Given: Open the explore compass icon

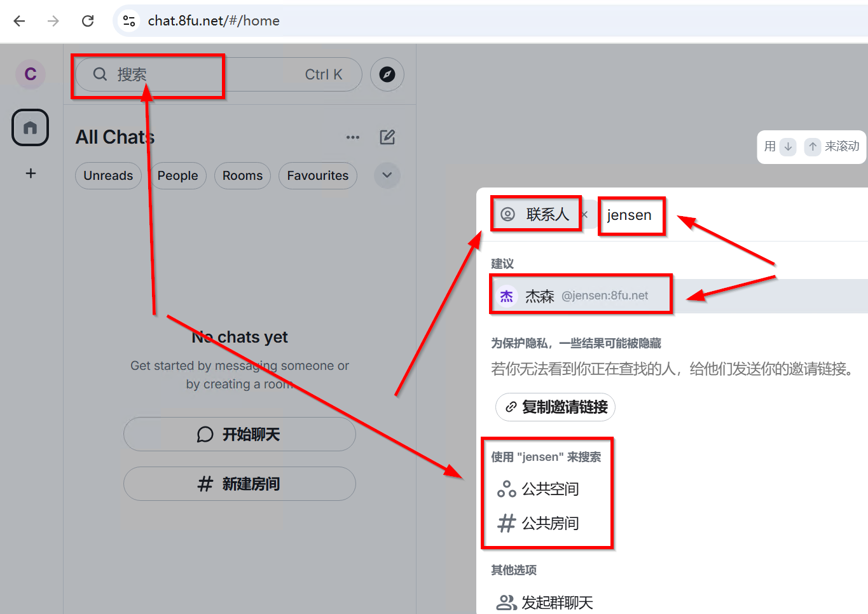Looking at the screenshot, I should click(387, 74).
